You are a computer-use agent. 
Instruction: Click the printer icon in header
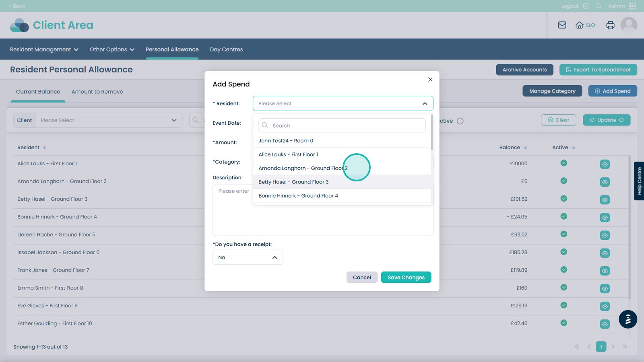point(610,25)
